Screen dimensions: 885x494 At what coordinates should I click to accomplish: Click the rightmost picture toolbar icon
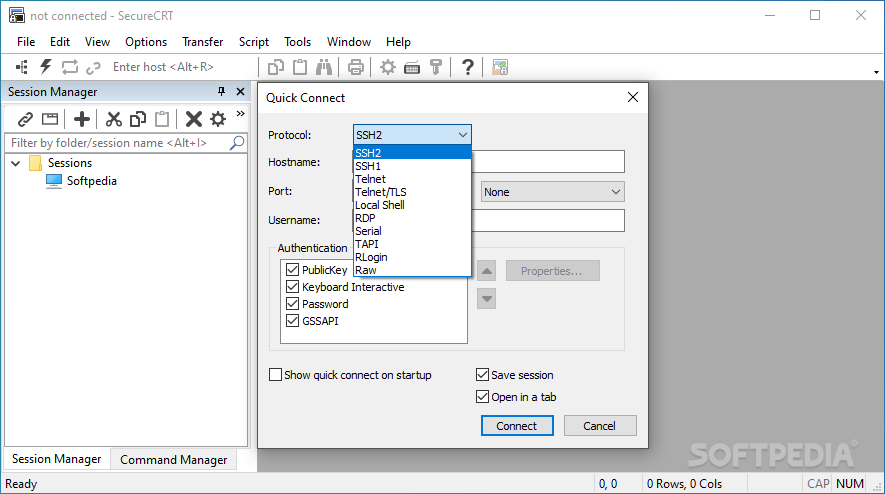(500, 67)
